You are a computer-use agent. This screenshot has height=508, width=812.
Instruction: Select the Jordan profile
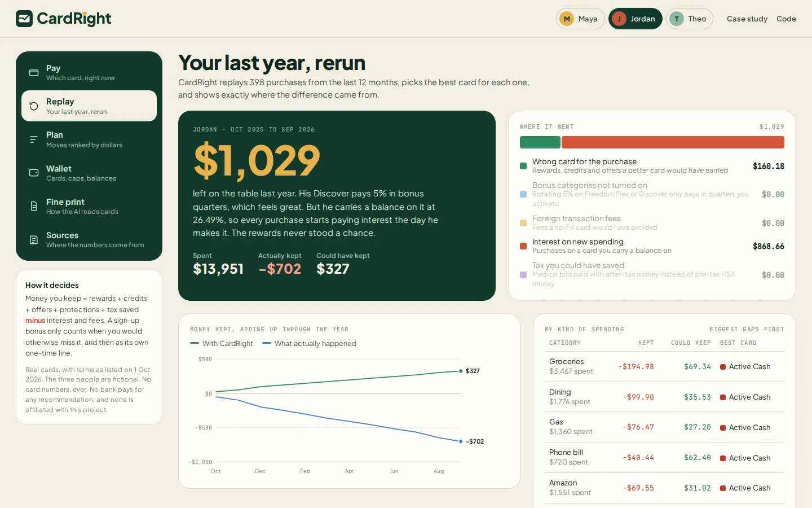tap(636, 19)
